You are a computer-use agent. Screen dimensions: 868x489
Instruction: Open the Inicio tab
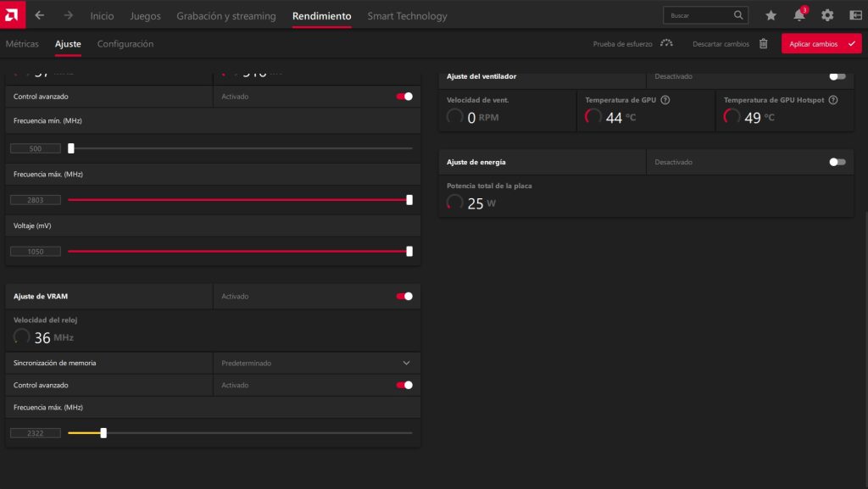coord(102,16)
